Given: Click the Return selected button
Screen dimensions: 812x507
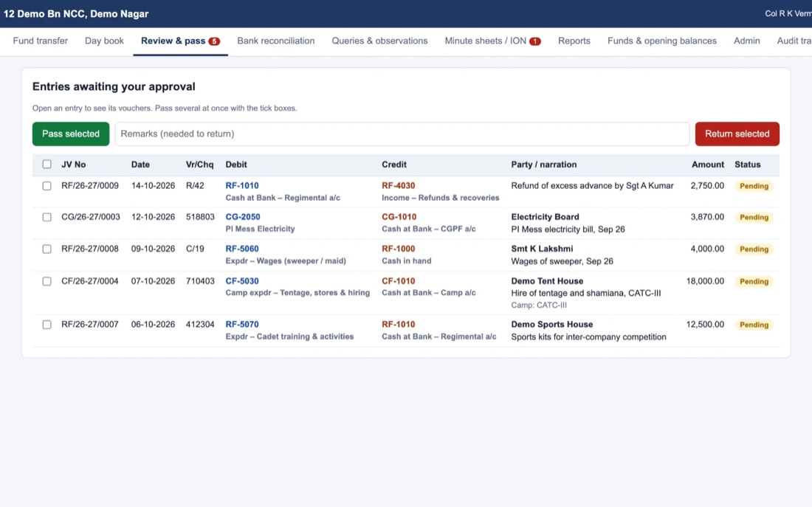Looking at the screenshot, I should pos(737,134).
